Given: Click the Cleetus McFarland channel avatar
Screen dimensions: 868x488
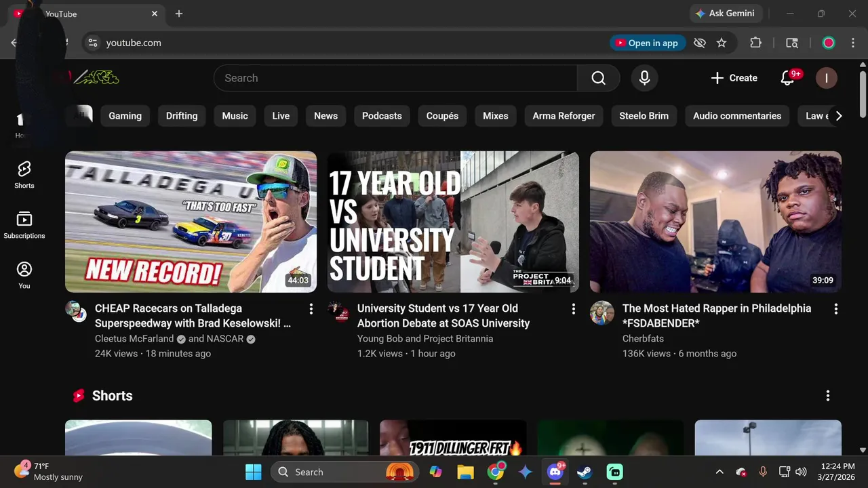Looking at the screenshot, I should click(76, 311).
